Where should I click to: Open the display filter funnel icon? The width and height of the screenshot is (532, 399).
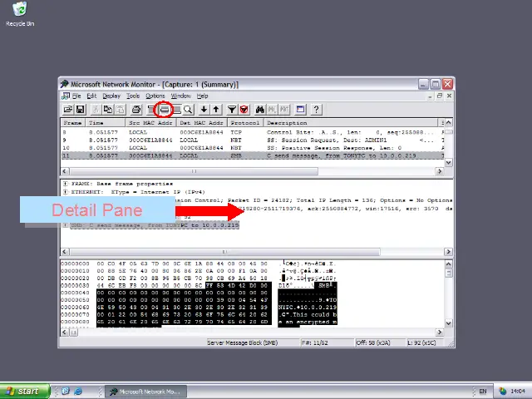tap(232, 109)
